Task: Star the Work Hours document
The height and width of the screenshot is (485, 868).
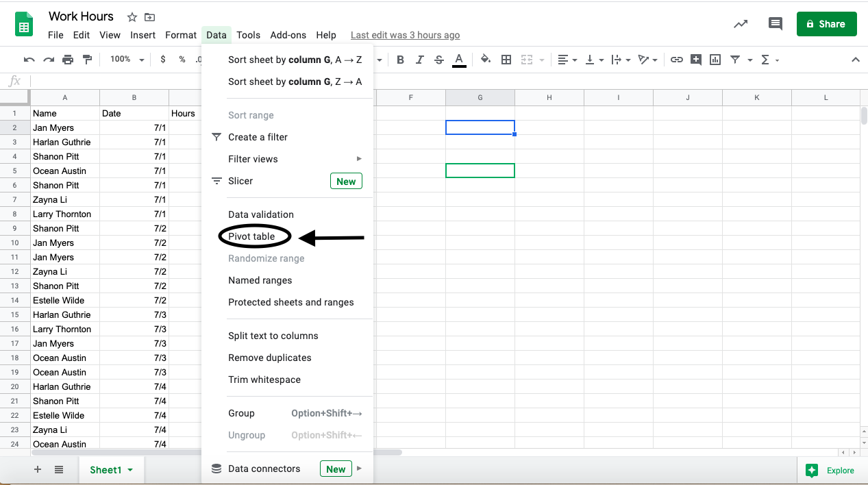Action: [x=132, y=17]
